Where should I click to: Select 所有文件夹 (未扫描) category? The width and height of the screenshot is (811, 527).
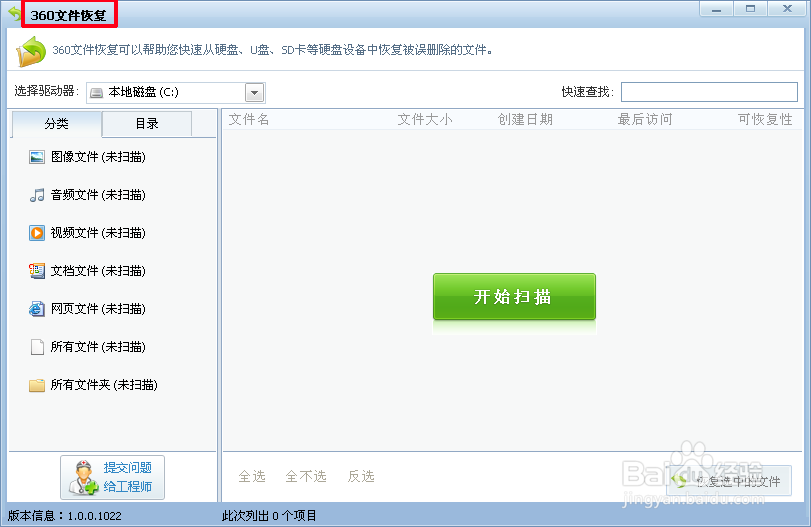coord(93,385)
